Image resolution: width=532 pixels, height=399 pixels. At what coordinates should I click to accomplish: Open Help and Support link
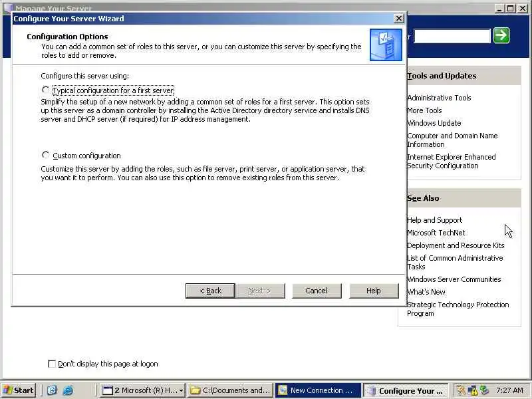pos(435,220)
